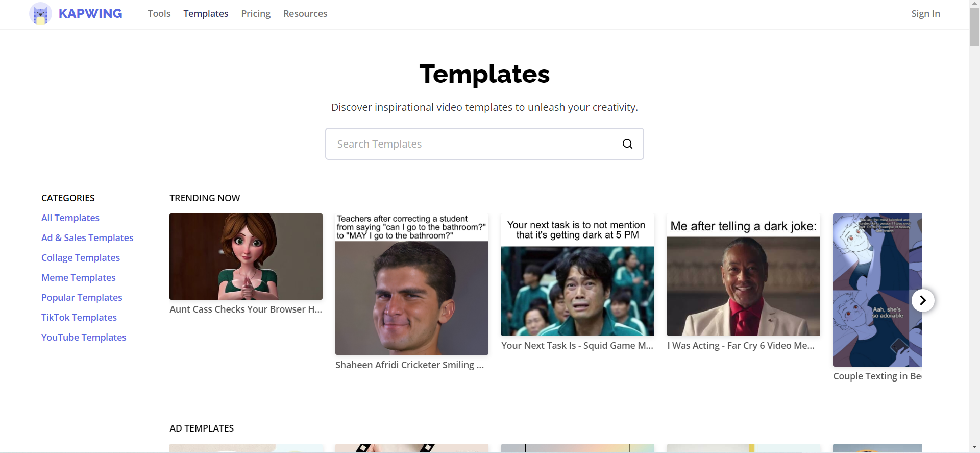
Task: Click the Sign In link
Action: (x=925, y=14)
